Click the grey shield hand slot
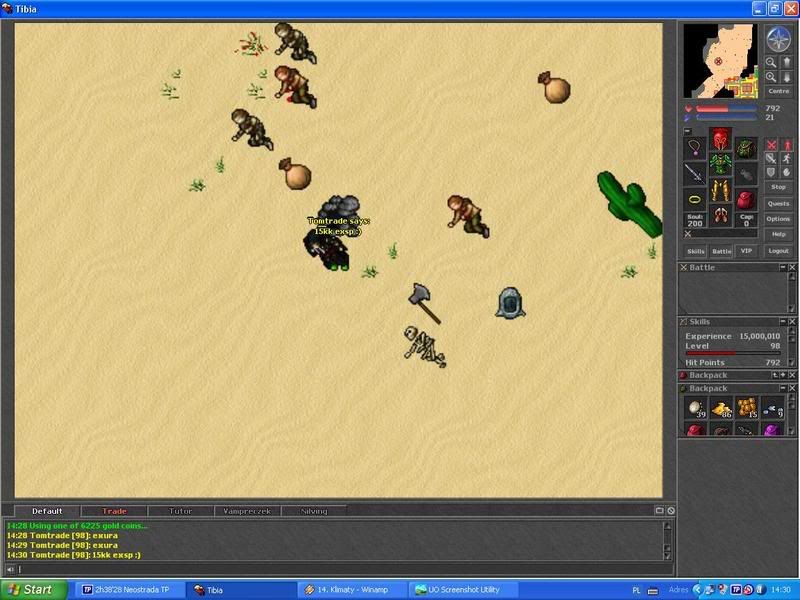The width and height of the screenshot is (800, 600). [x=746, y=173]
